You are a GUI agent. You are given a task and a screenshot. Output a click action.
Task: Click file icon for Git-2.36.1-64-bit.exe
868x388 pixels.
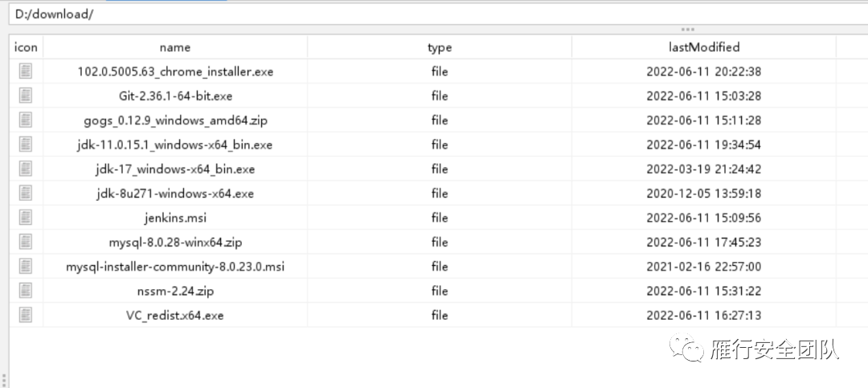26,96
